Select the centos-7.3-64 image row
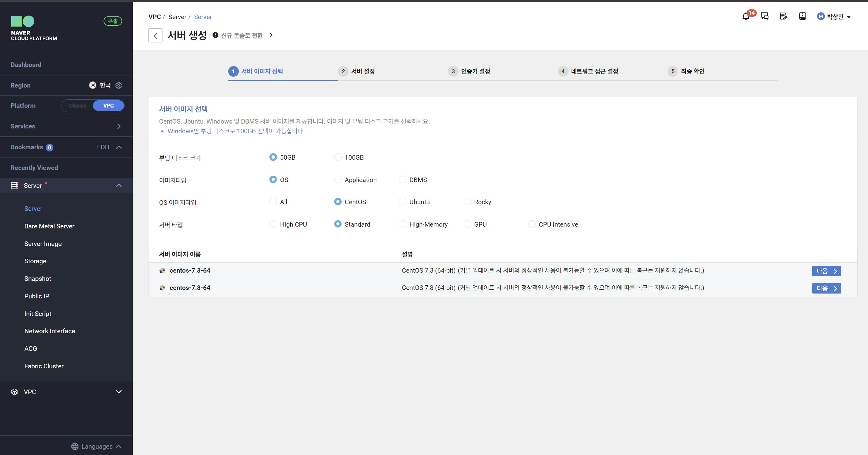This screenshot has height=455, width=868. coord(190,271)
